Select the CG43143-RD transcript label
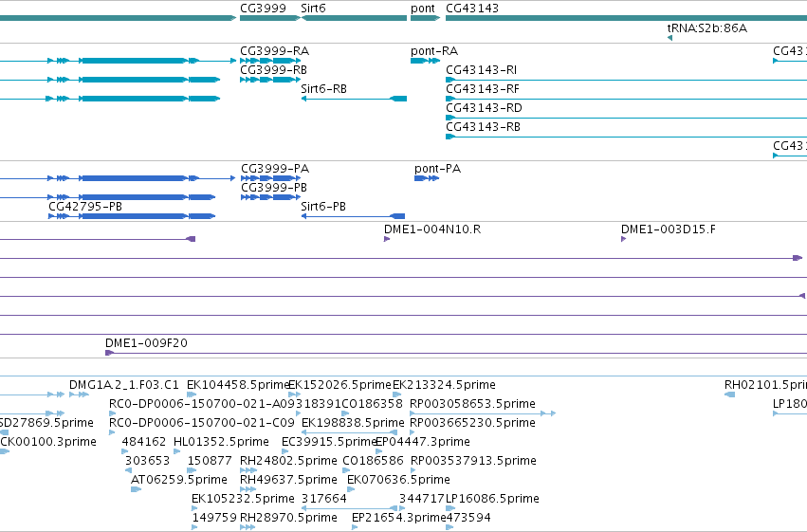Screen dimensions: 807x532 [x=485, y=108]
